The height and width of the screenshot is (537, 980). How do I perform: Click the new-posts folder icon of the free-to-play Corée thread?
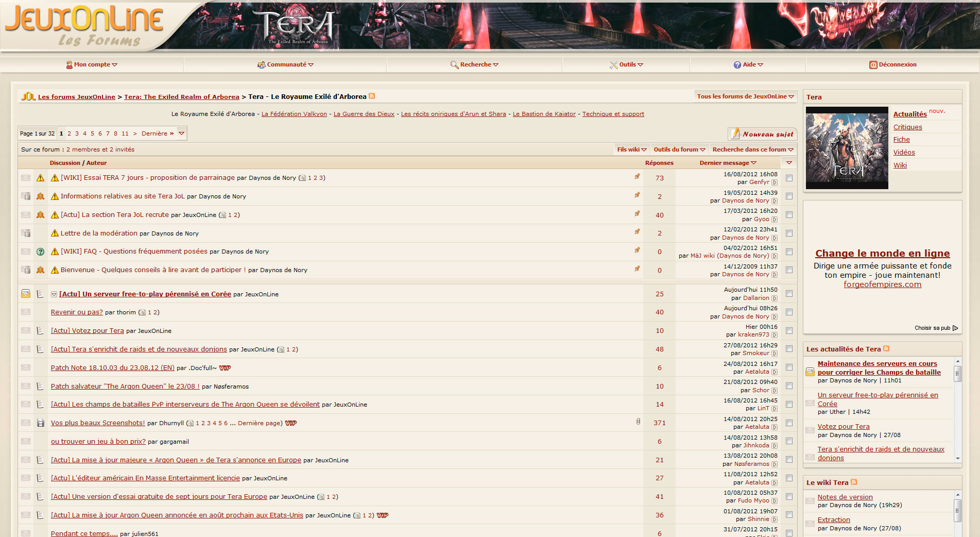[x=26, y=294]
